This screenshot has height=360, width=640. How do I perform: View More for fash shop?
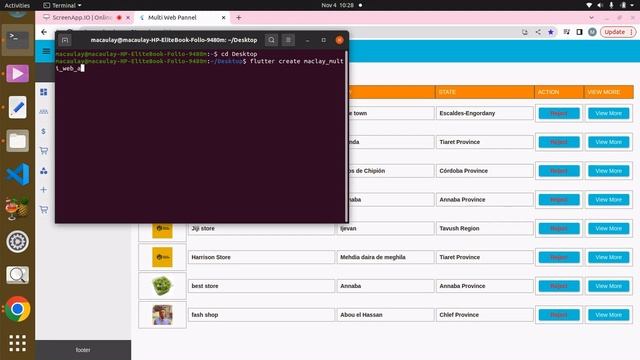pos(608,315)
